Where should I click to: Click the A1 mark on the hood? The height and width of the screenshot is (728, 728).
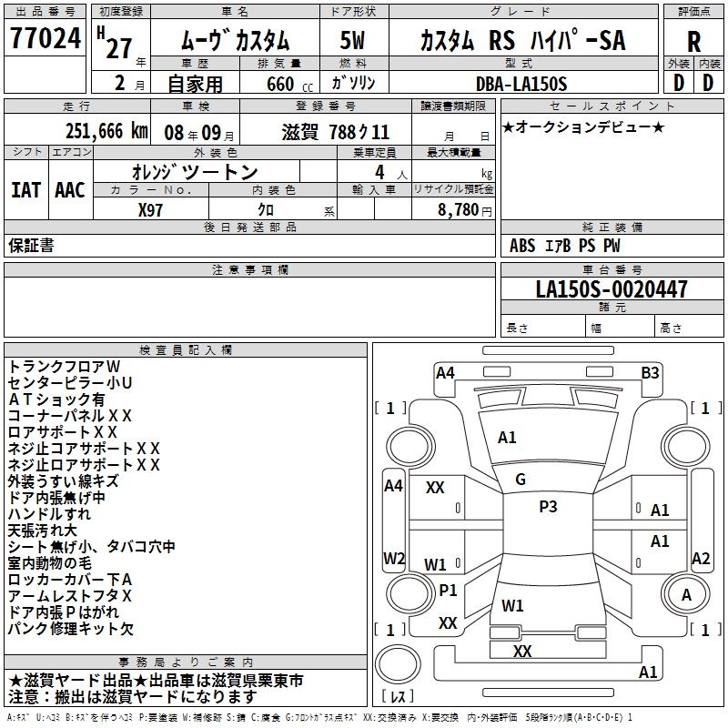pyautogui.click(x=507, y=438)
